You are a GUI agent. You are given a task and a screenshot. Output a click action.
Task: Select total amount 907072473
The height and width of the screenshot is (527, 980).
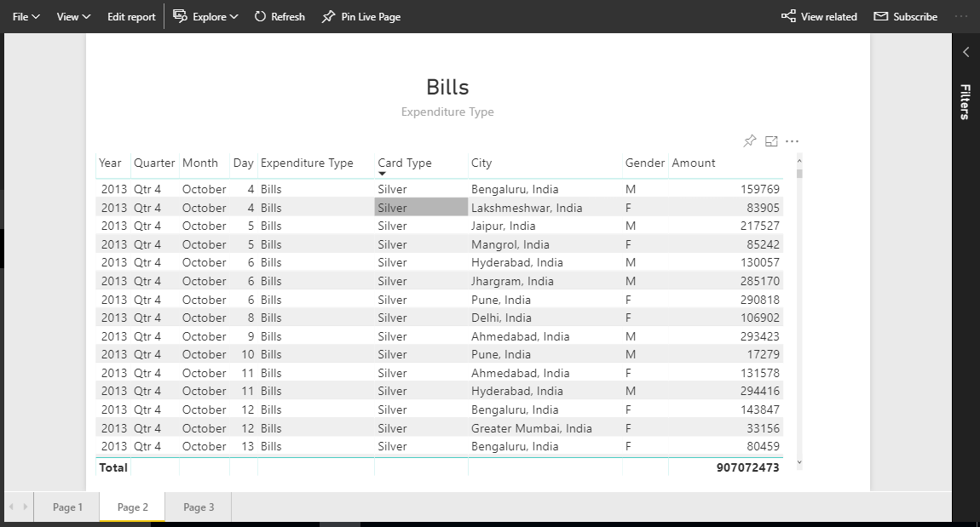pyautogui.click(x=747, y=467)
